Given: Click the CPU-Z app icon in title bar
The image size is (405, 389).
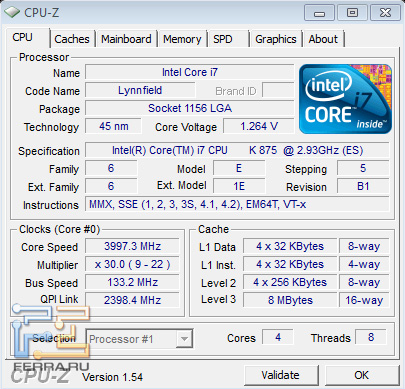Looking at the screenshot, I should click(12, 12).
